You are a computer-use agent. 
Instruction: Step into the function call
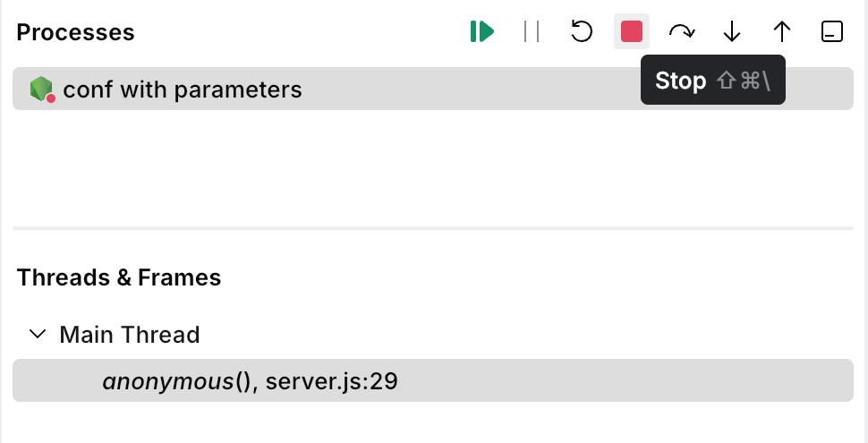point(732,32)
